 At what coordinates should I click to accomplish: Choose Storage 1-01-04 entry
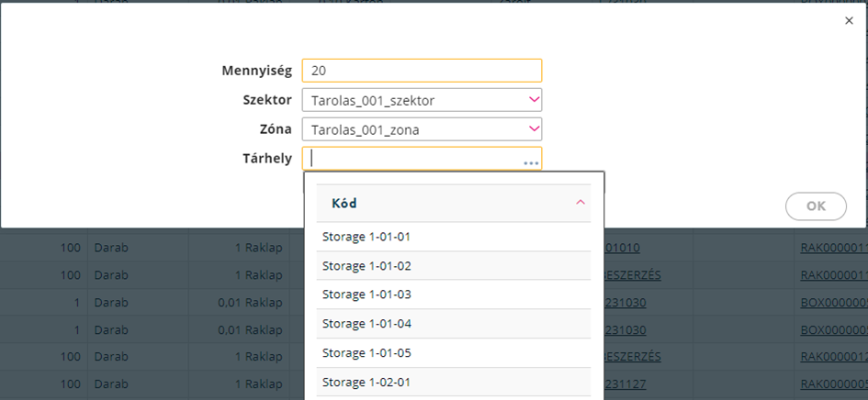point(454,324)
